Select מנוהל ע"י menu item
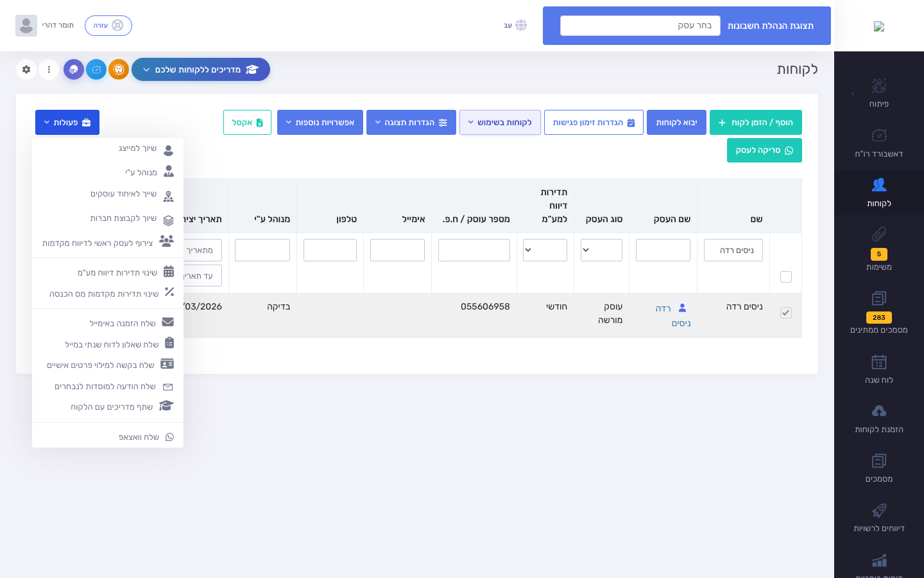Image resolution: width=924 pixels, height=578 pixels. [x=108, y=172]
